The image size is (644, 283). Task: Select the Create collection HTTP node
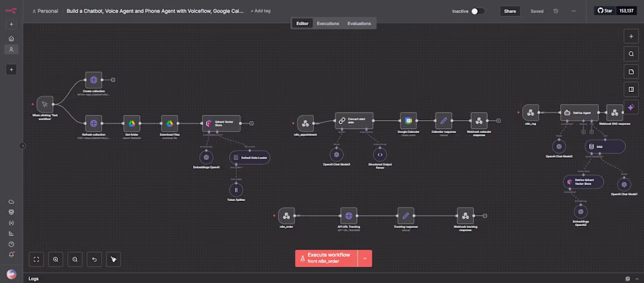tap(94, 80)
